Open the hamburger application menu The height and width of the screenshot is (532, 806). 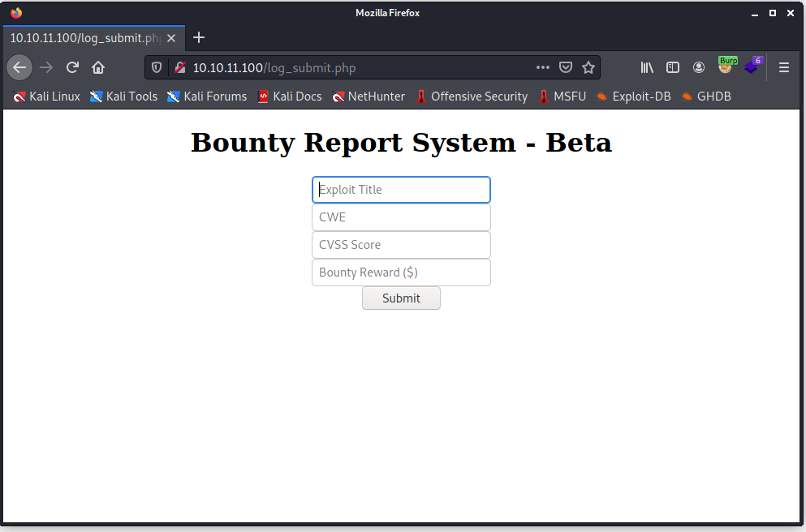coord(784,67)
